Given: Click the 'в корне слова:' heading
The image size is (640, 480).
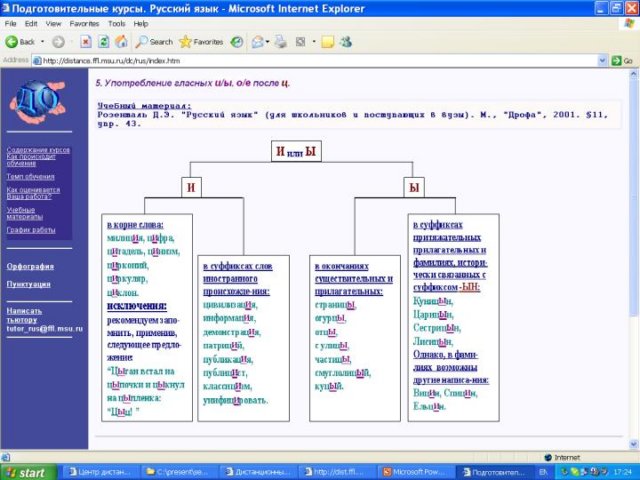Looking at the screenshot, I should [x=135, y=225].
